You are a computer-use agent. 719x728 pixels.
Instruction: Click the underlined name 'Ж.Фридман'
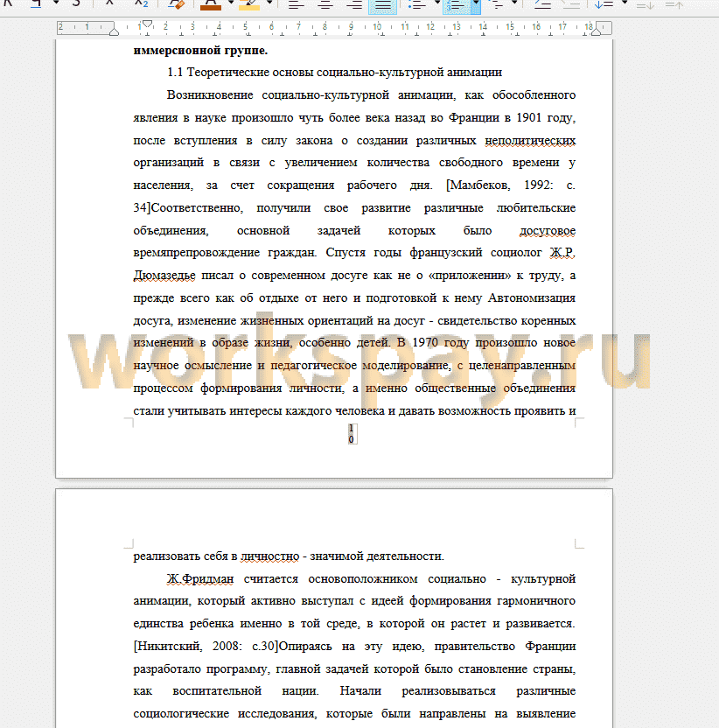(x=200, y=579)
